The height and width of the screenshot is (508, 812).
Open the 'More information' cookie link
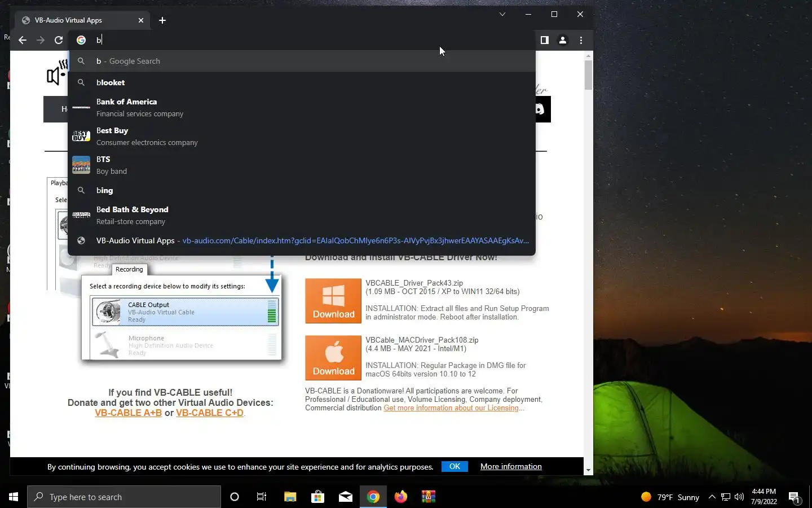point(511,466)
